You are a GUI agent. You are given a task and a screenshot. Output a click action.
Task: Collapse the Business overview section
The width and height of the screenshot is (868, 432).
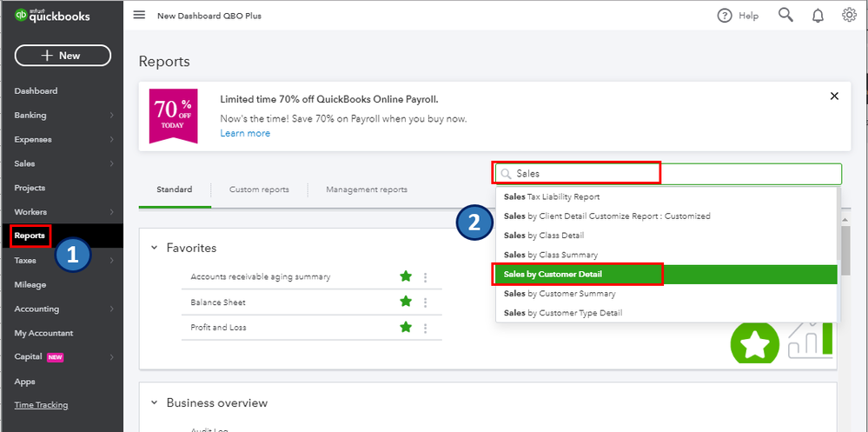click(155, 402)
